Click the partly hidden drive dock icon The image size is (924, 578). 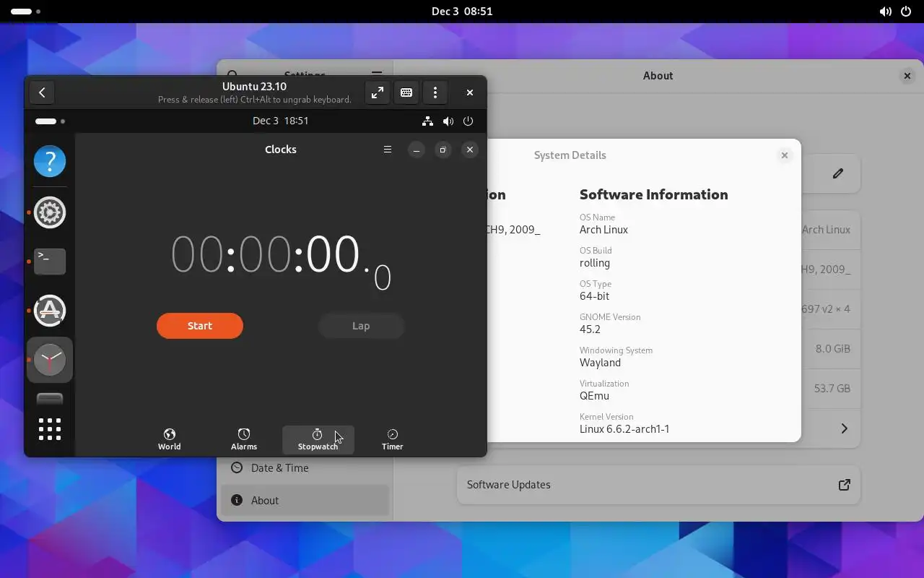click(50, 399)
